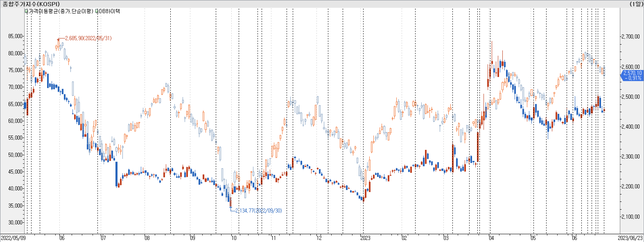Image resolution: width=644 pixels, height=242 pixels.
Task: Click the 가격이동평균(종가,단순이평) legend label
Action: [61, 11]
